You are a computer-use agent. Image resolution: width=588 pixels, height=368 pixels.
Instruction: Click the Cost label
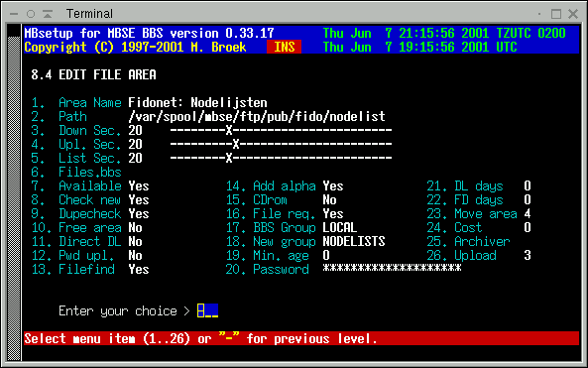point(468,227)
